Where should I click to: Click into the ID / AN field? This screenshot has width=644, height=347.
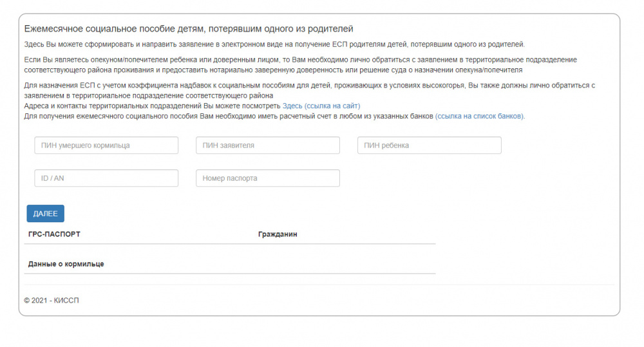tap(106, 178)
